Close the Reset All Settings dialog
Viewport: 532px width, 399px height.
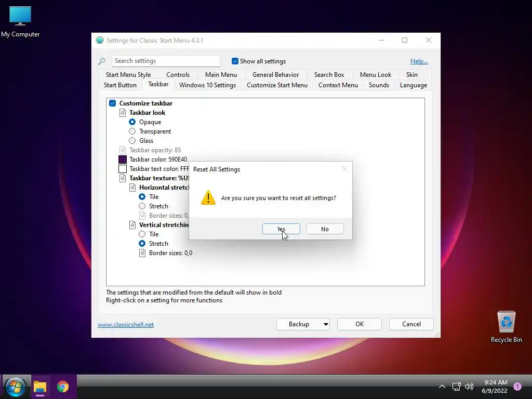344,169
